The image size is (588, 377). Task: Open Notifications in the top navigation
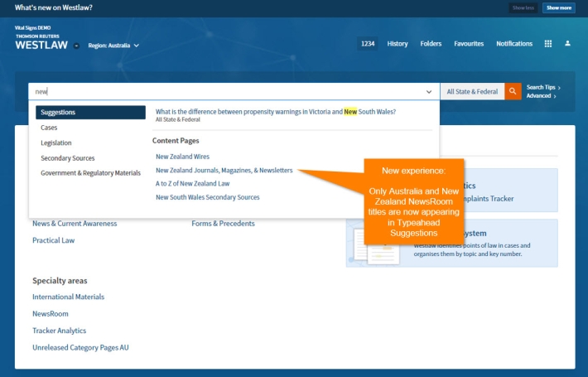[x=514, y=44]
